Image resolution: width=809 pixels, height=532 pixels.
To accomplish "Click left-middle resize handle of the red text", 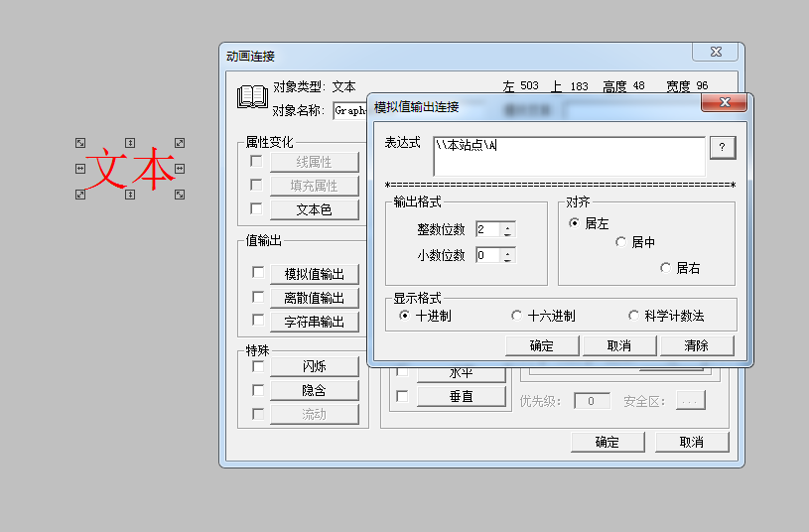I will click(80, 169).
